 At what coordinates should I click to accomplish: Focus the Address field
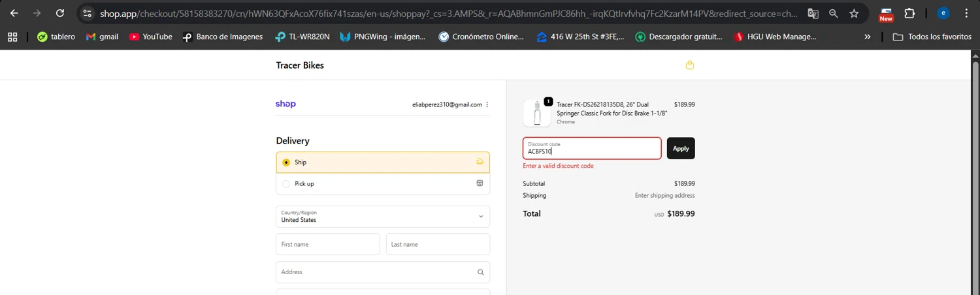(x=383, y=272)
